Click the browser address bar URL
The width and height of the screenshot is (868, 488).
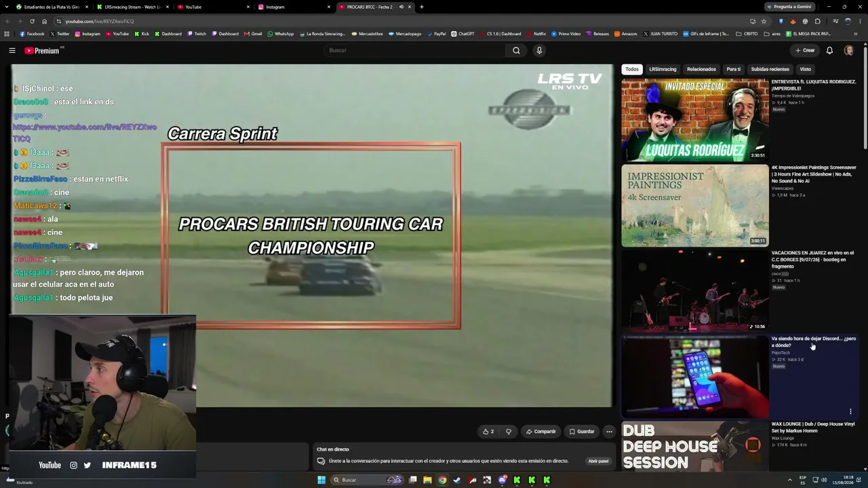pos(100,21)
